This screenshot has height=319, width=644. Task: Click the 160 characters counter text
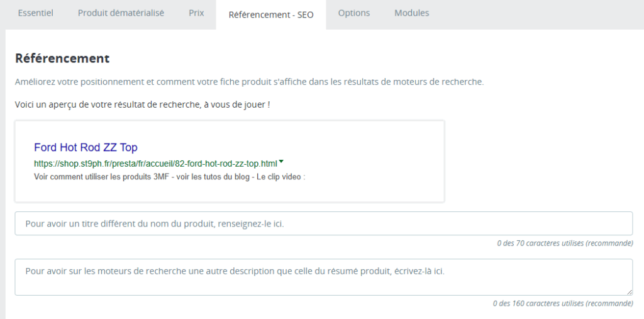563,303
